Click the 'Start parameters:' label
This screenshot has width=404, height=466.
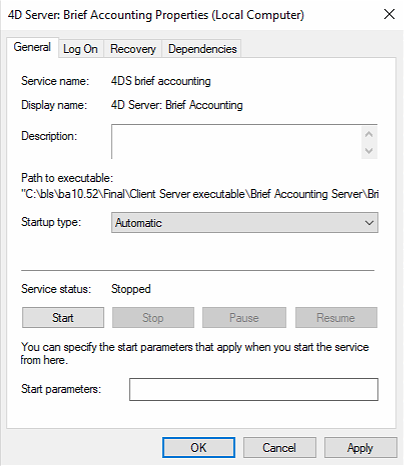[61, 389]
